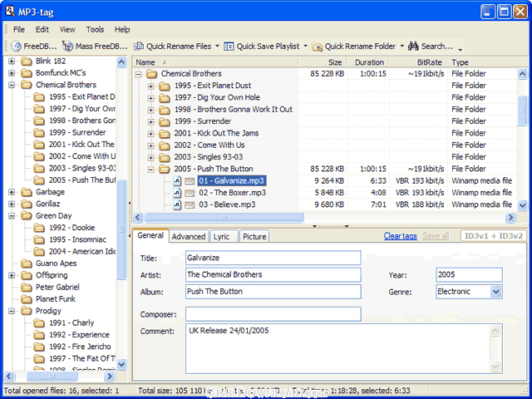The height and width of the screenshot is (399, 532).
Task: Click the picture icon beside 02 - The Boxer.mp3
Action: pyautogui.click(x=190, y=193)
